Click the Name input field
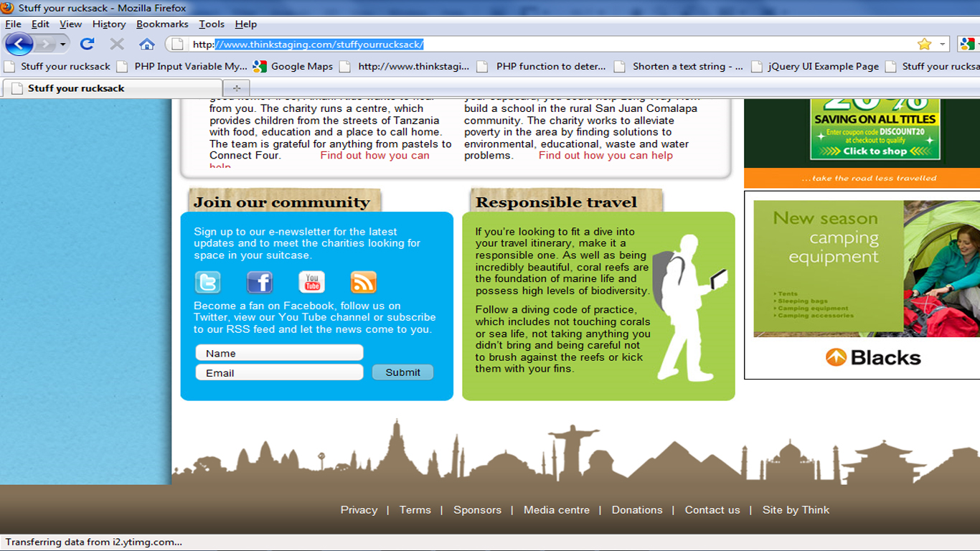980x551 pixels. pos(279,353)
